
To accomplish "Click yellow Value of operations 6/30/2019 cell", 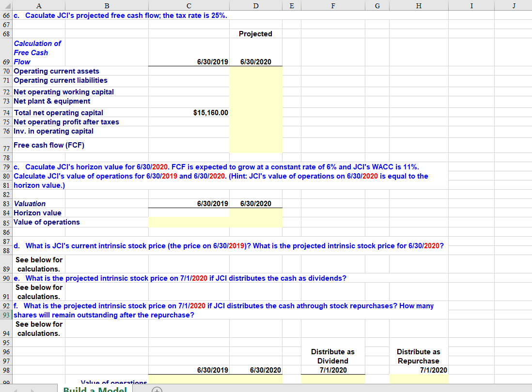I will coord(189,222).
